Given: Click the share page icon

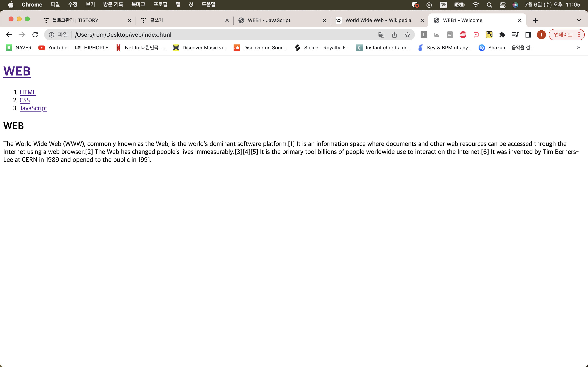Looking at the screenshot, I should pyautogui.click(x=394, y=35).
